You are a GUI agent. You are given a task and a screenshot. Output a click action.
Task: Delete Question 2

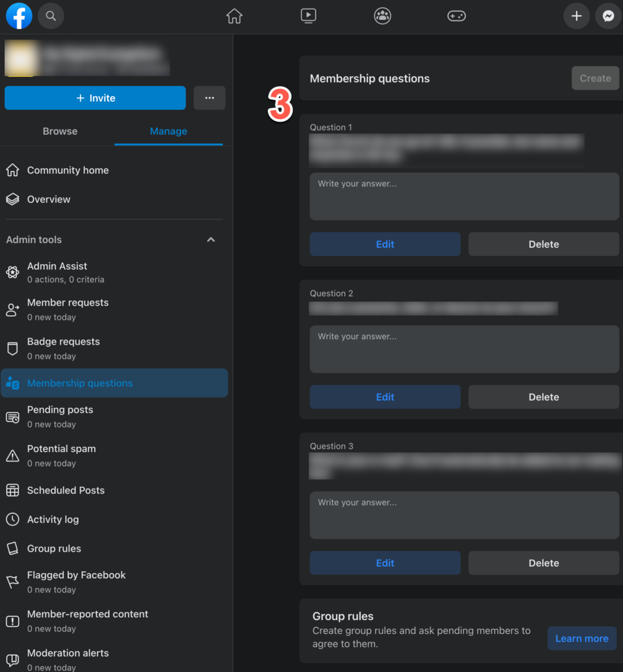click(543, 397)
